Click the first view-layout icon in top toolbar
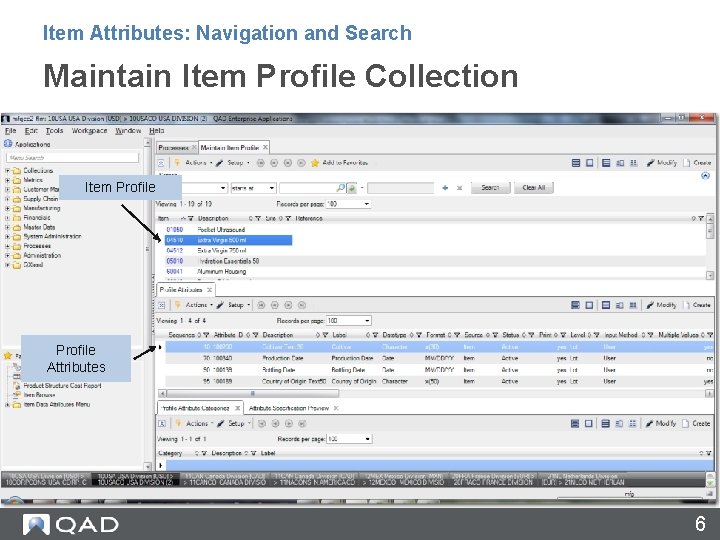Screen dimensions: 720x540 [x=576, y=163]
